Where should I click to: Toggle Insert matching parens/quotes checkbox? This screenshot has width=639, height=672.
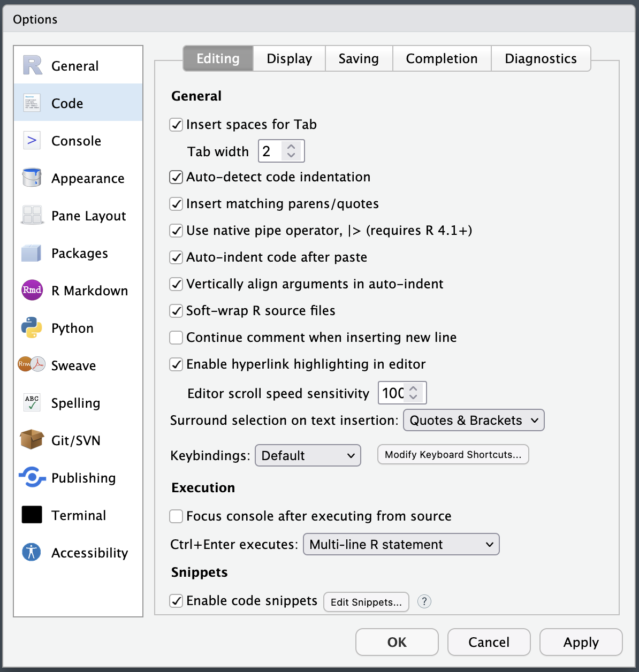(176, 204)
